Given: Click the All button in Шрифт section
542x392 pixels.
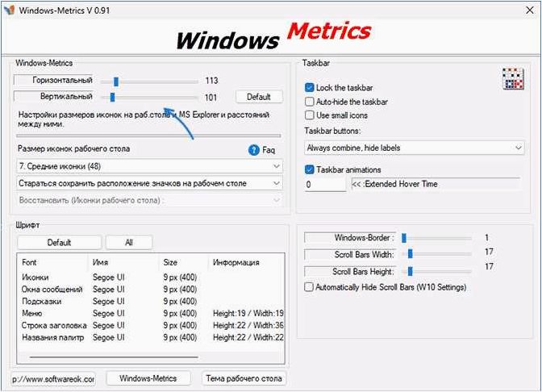Looking at the screenshot, I should (129, 242).
